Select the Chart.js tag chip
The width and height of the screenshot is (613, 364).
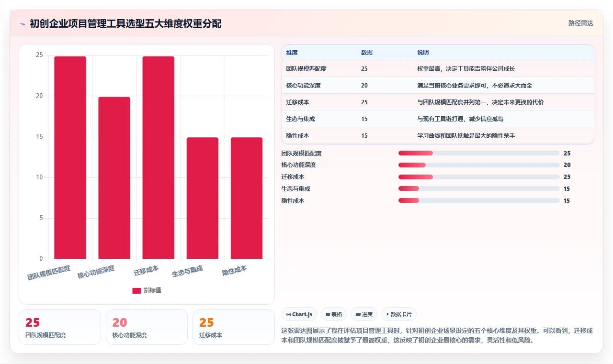click(299, 314)
